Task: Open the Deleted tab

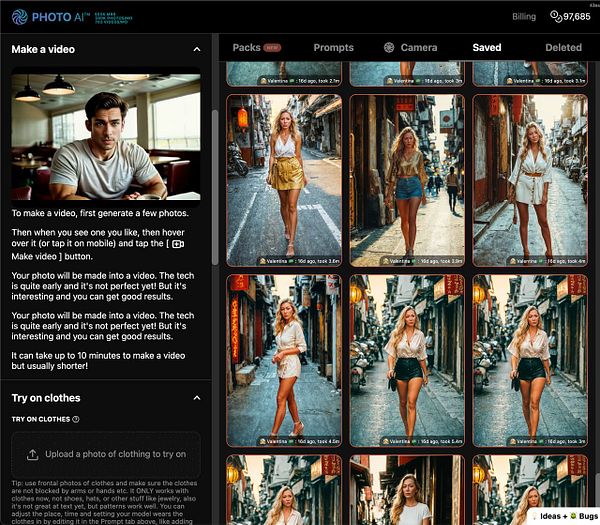Action: tap(563, 47)
